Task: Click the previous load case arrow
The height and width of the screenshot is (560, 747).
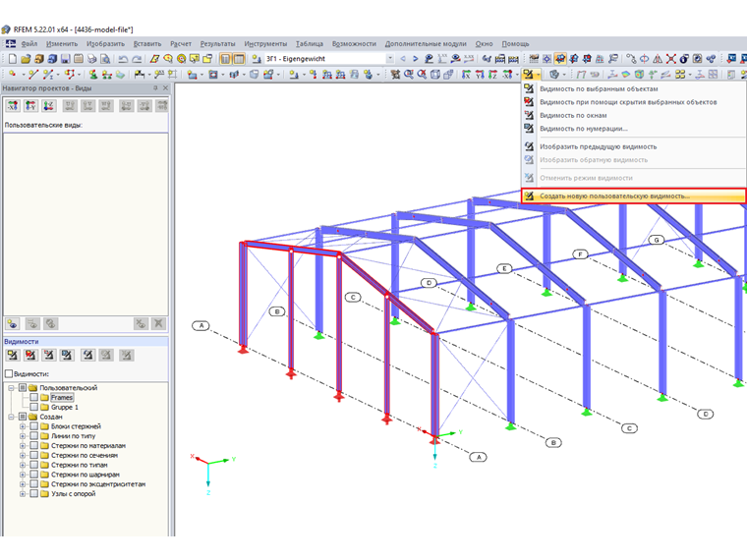Action: pyautogui.click(x=403, y=59)
